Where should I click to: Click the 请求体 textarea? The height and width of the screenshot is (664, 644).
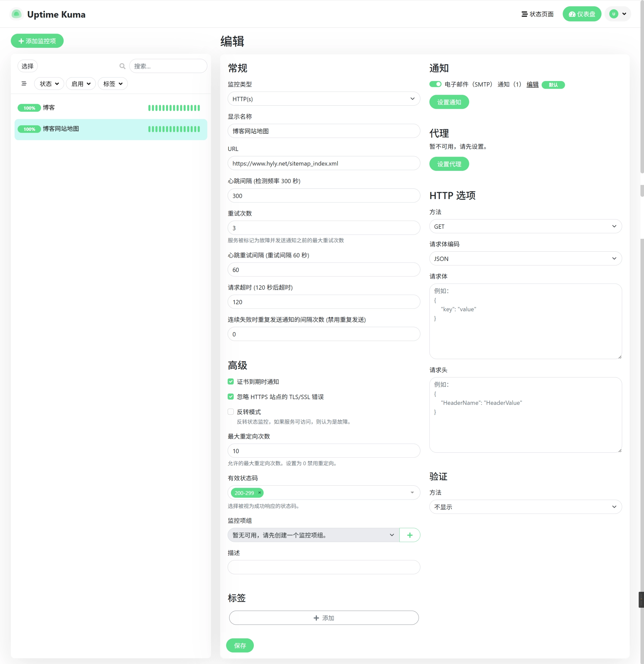tap(525, 321)
